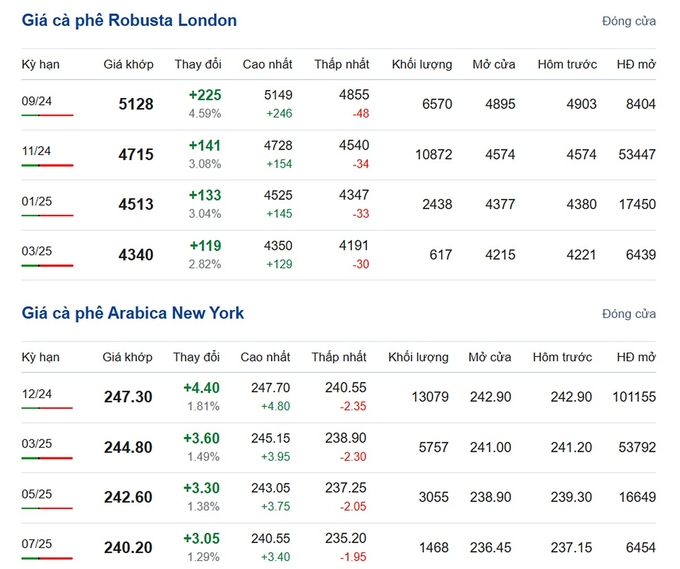
Task: Click the volume value 5757
Action: point(433,447)
